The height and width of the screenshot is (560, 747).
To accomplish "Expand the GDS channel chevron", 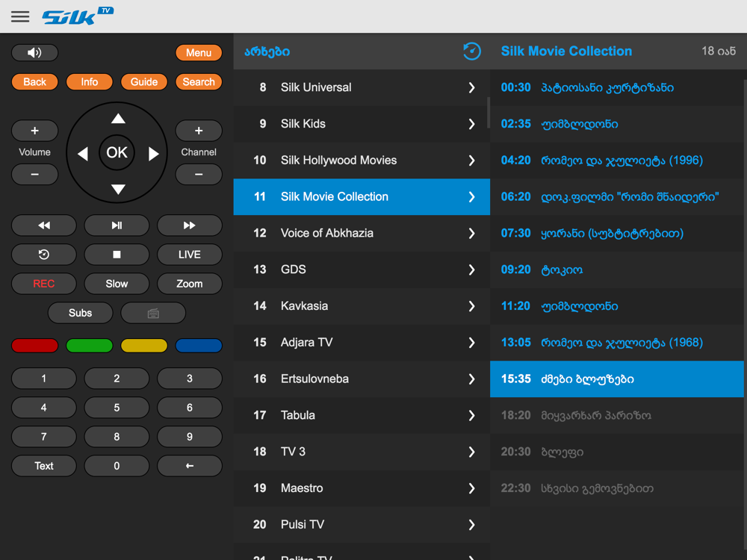I will [471, 270].
